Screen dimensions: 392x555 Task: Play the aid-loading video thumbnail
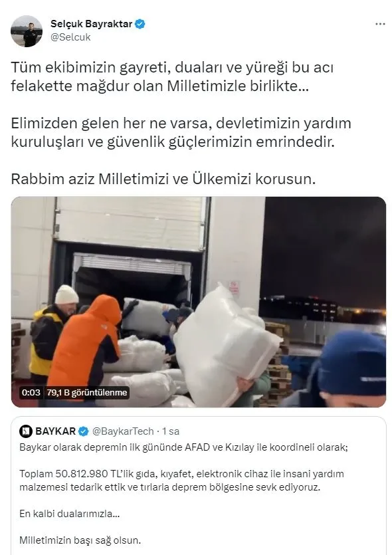[199, 302]
